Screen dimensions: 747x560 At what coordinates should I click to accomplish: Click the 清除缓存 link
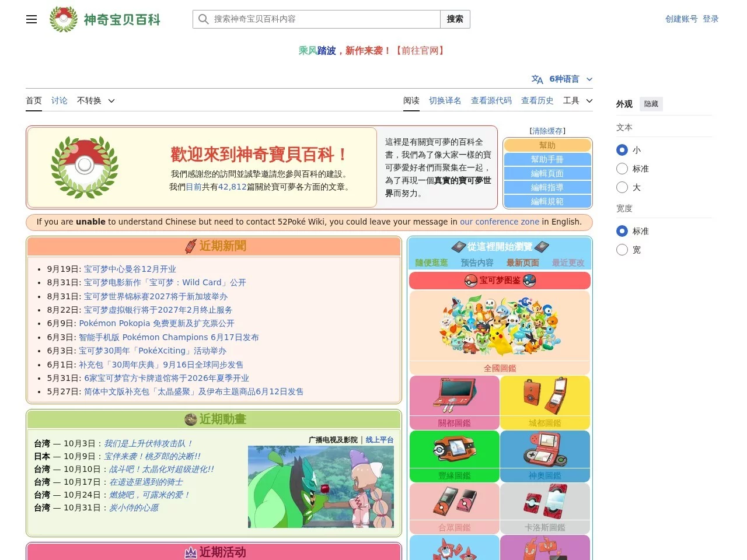547,131
